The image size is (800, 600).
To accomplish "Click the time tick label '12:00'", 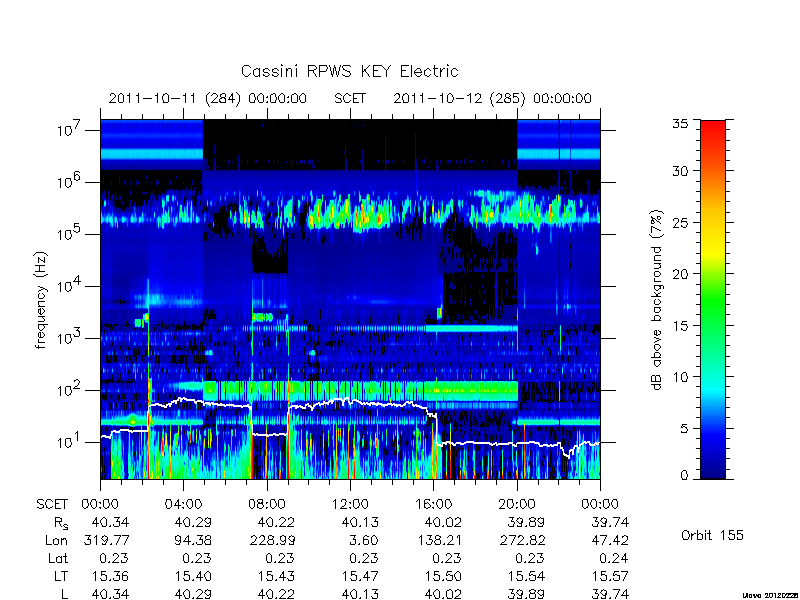I will pyautogui.click(x=350, y=504).
